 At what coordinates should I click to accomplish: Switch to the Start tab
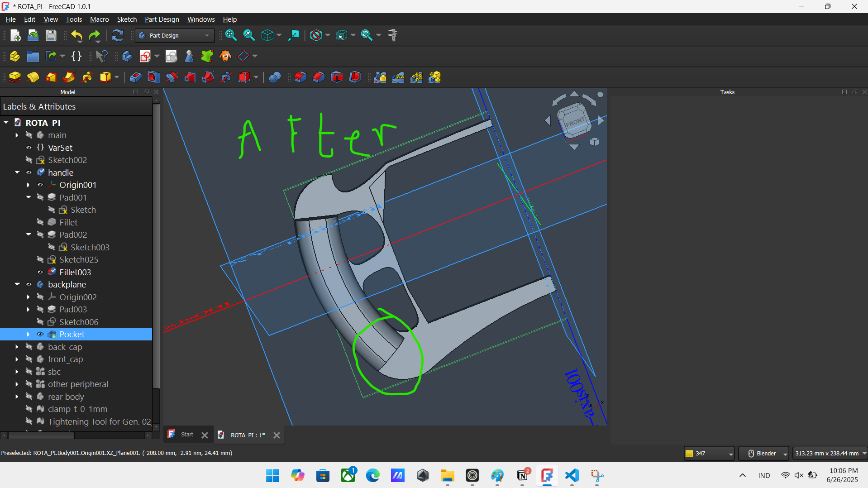[187, 435]
